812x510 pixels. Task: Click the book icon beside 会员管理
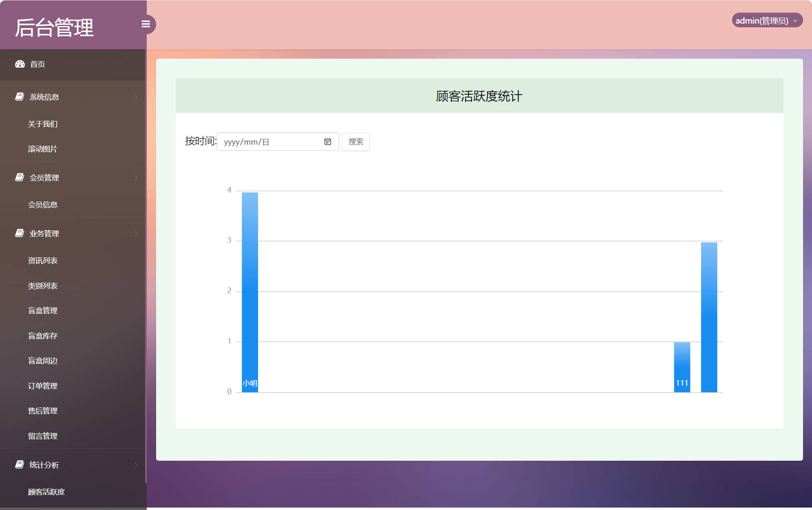[19, 177]
